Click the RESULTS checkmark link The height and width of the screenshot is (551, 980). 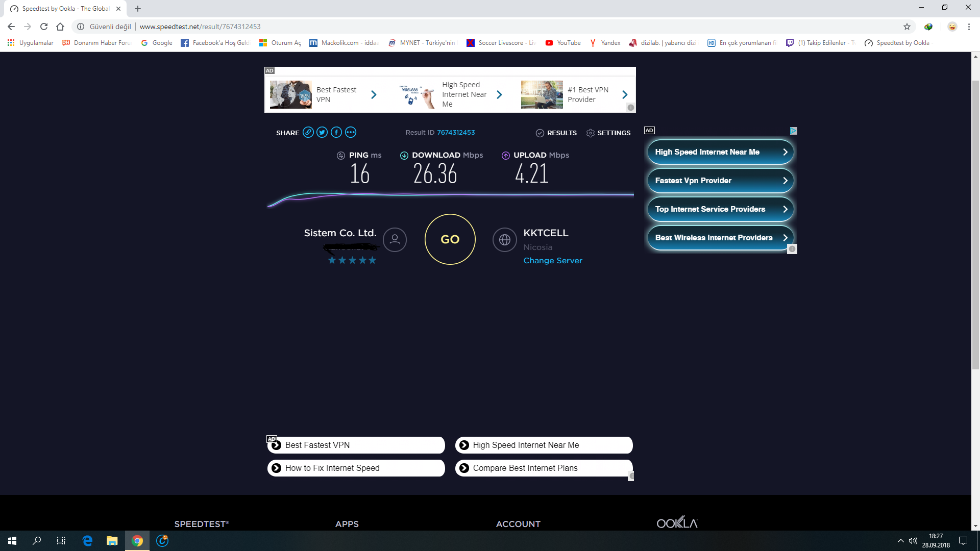(x=556, y=133)
